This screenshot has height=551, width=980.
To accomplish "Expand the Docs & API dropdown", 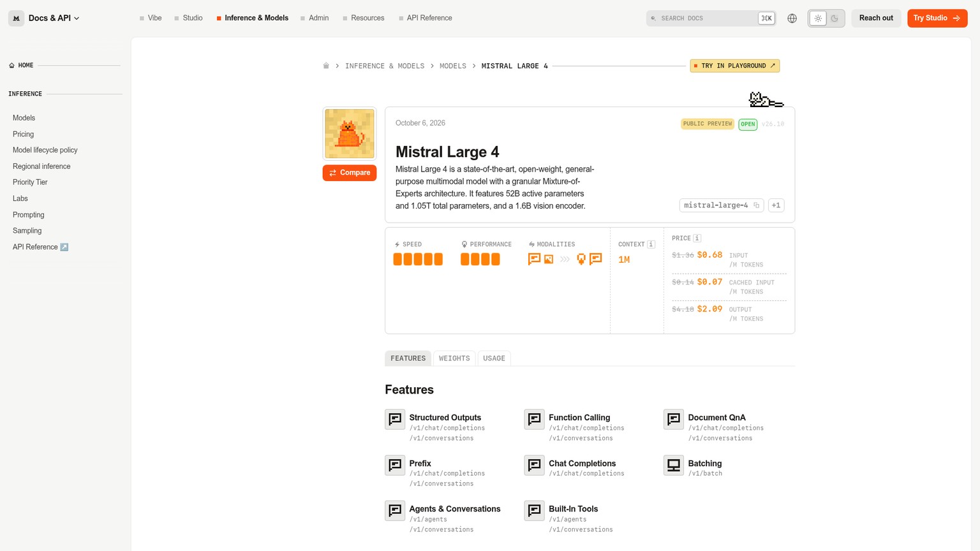I will tap(54, 18).
